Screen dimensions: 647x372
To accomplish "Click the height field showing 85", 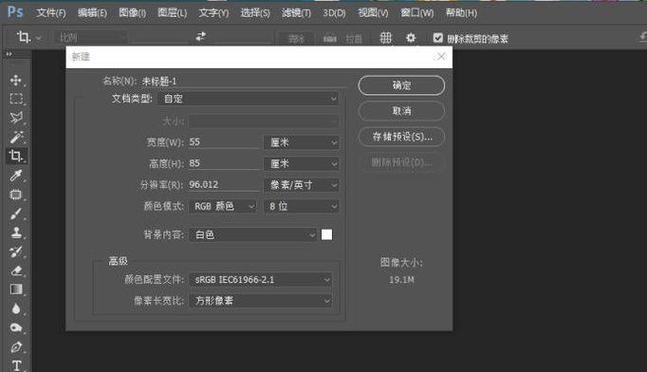I will tap(224, 163).
